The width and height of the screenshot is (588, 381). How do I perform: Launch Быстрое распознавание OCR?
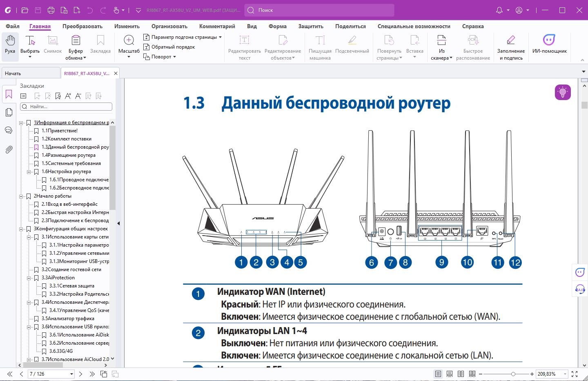coord(473,46)
